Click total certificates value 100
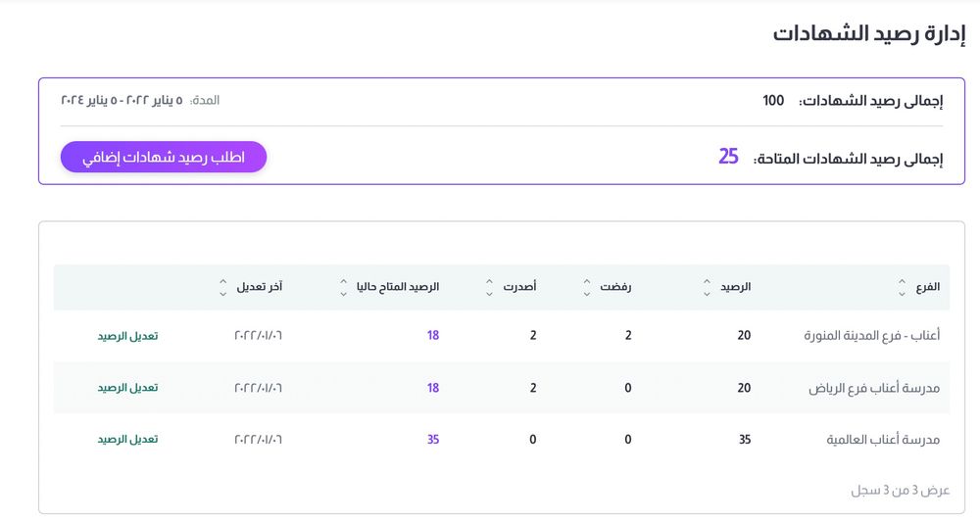Screen dimensions: 980x521 [x=773, y=101]
